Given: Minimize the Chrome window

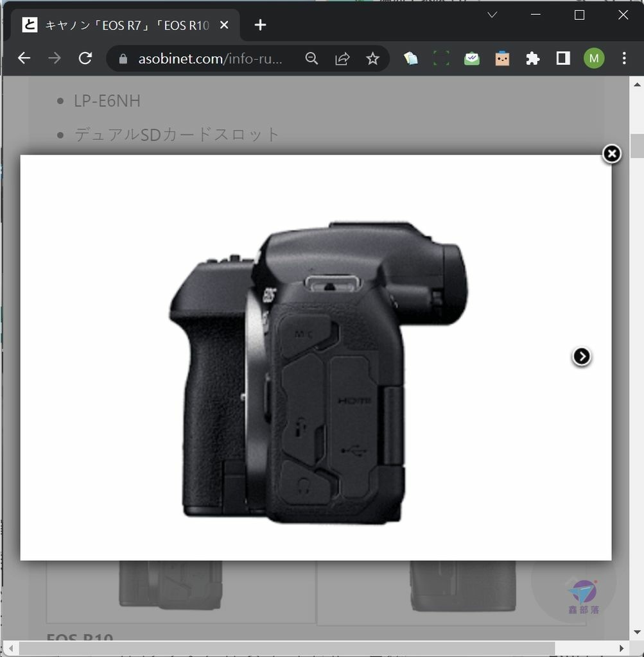Looking at the screenshot, I should pyautogui.click(x=535, y=15).
